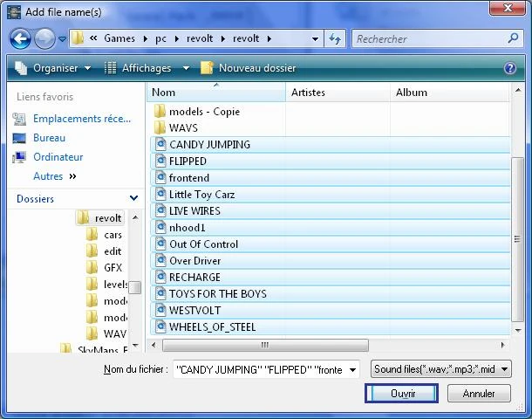Click the Autres more links chevron

click(x=72, y=176)
